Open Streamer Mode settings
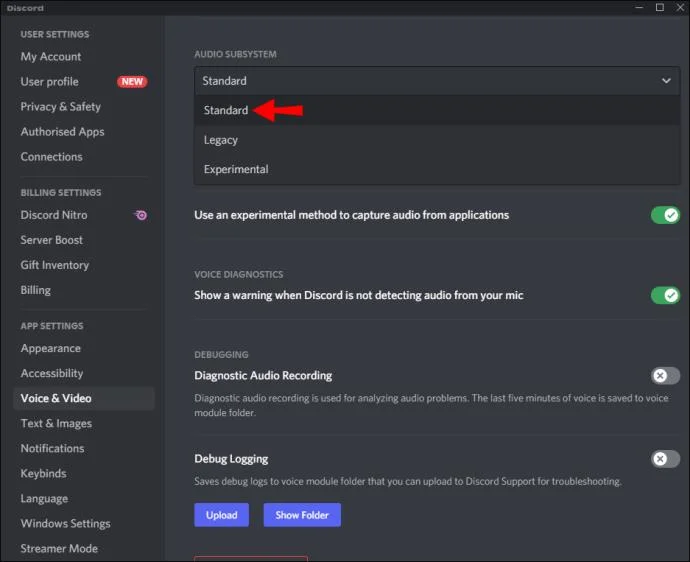This screenshot has height=562, width=690. (59, 549)
